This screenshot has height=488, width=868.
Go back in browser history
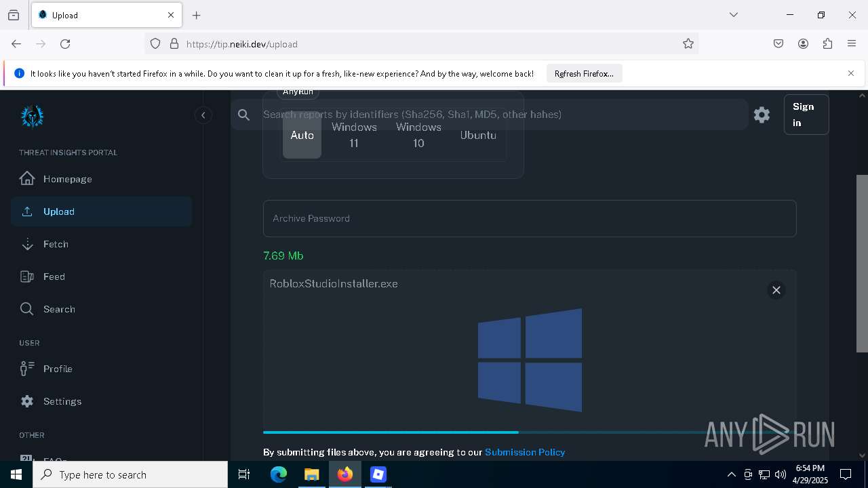[16, 43]
